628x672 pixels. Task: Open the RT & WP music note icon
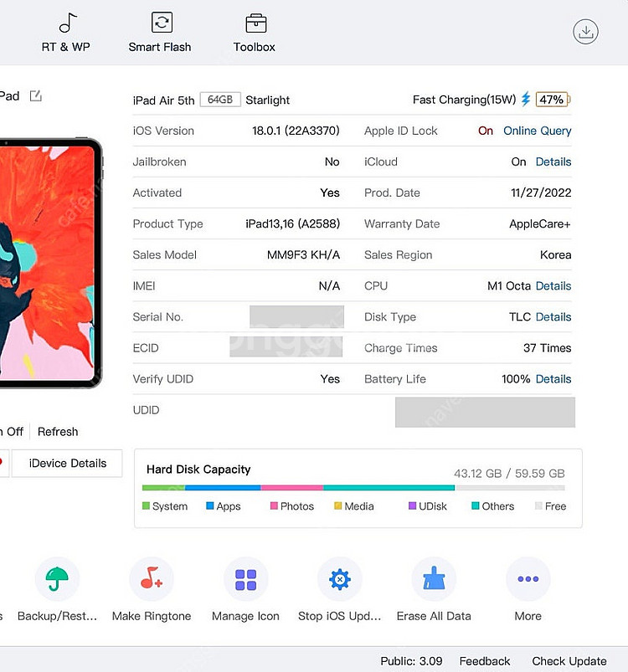point(68,23)
